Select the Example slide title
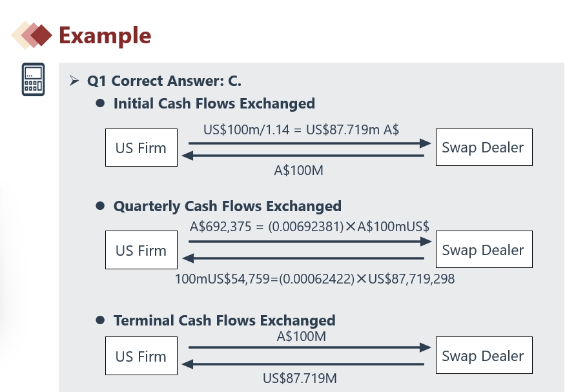Viewport: 576px width, 392px height. [105, 36]
